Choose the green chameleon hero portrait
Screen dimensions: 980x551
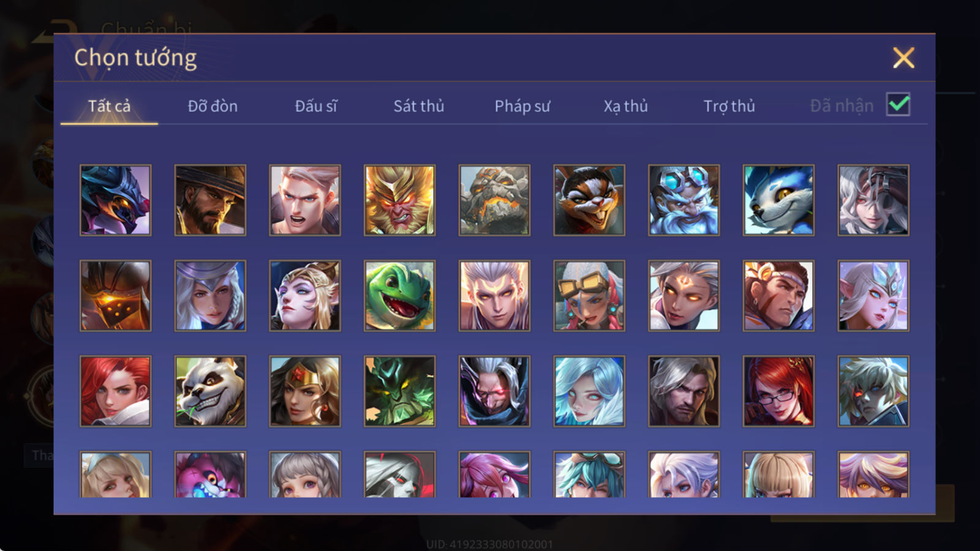click(399, 296)
